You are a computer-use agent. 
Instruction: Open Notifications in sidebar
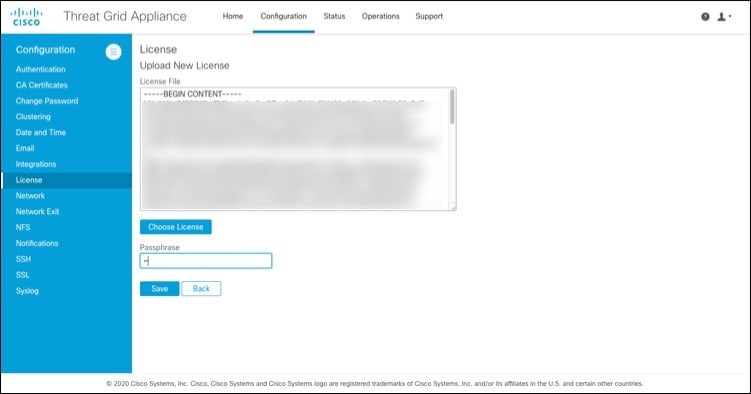pos(37,243)
